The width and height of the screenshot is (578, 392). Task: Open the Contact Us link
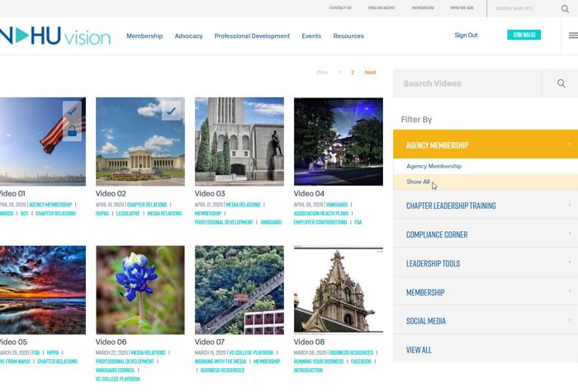pos(340,7)
